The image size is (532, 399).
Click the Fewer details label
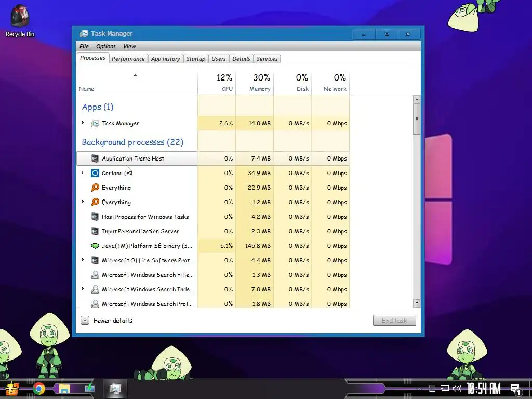coord(113,320)
